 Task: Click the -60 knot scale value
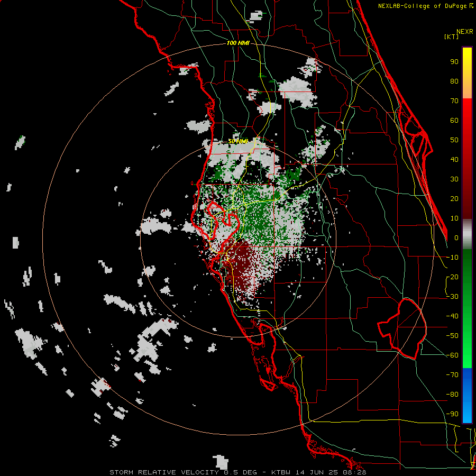coord(452,355)
